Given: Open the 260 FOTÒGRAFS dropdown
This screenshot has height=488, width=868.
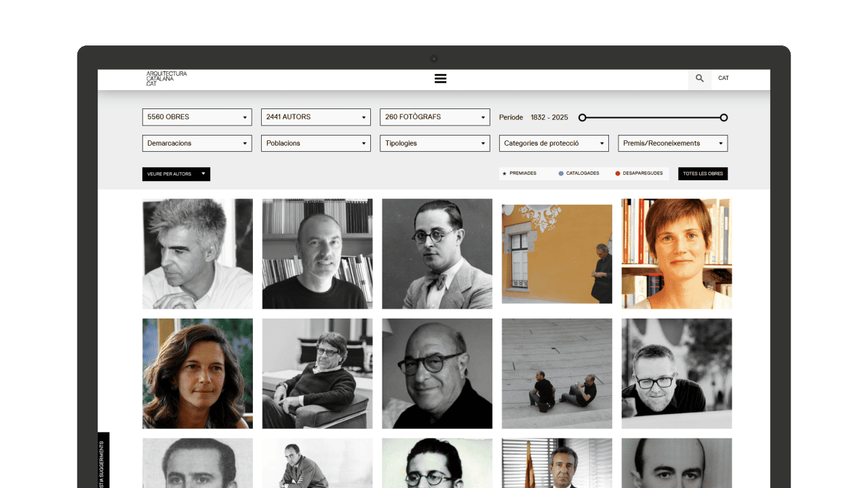Looking at the screenshot, I should coord(435,117).
